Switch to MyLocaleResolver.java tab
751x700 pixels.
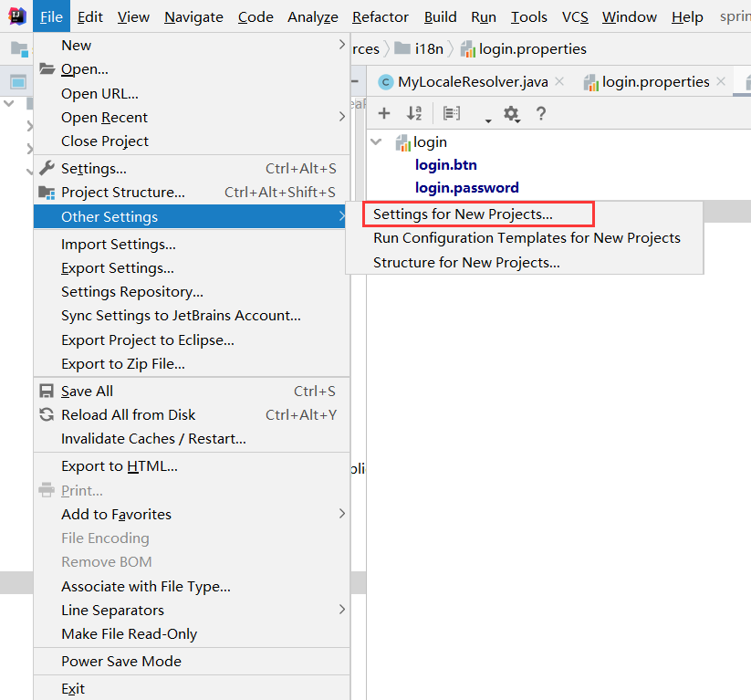(x=473, y=82)
